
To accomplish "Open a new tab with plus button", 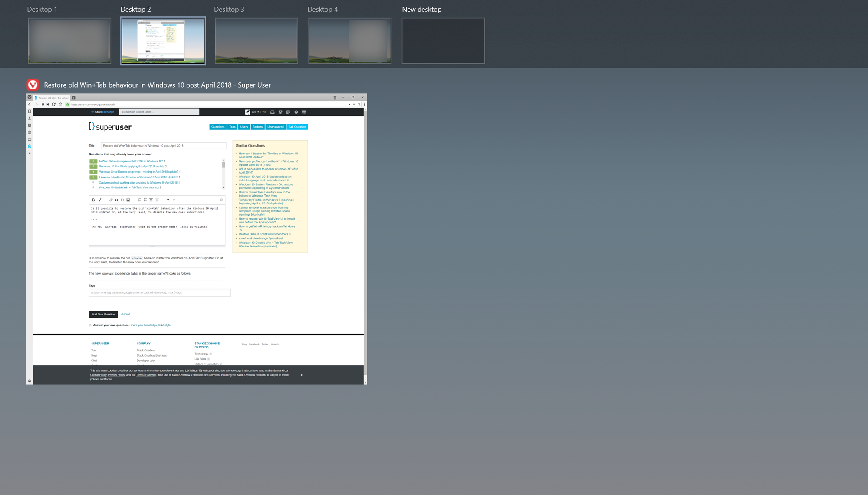I will point(73,98).
